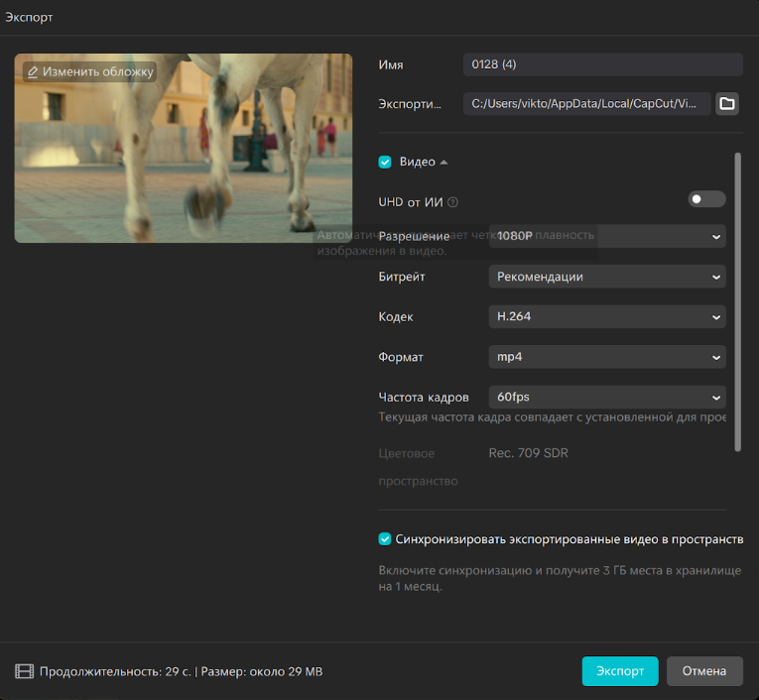Viewport: 759px width, 700px height.
Task: Expand the Частота кадров dropdown at 60fps
Action: [x=606, y=398]
